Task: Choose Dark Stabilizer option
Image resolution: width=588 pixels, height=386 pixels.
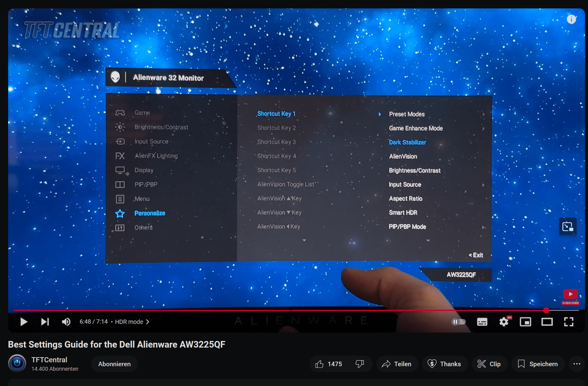Action: (407, 142)
